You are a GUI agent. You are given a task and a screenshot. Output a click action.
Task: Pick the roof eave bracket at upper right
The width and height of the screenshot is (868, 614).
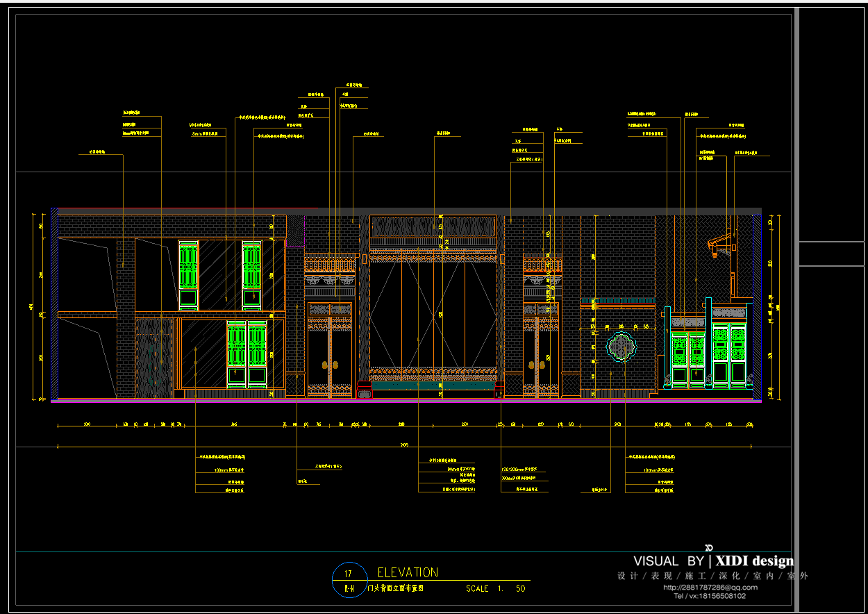coord(720,244)
